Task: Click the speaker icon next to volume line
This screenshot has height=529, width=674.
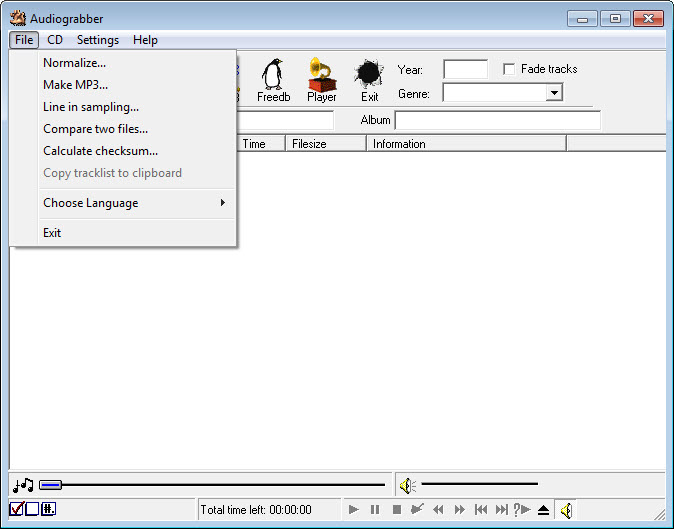Action: click(407, 486)
